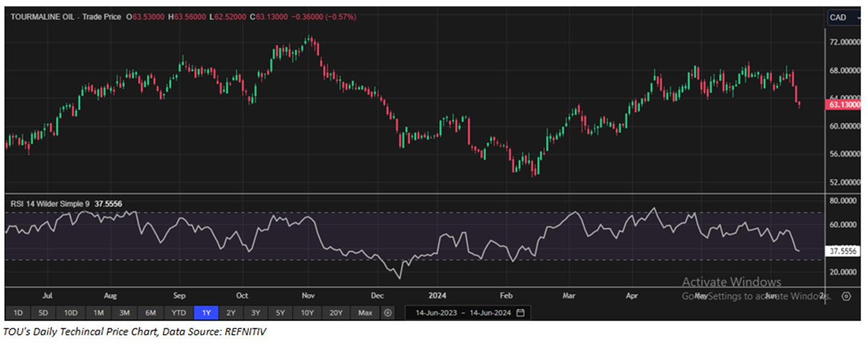Image resolution: width=868 pixels, height=345 pixels.
Task: Show the Max time range
Action: pos(365,313)
